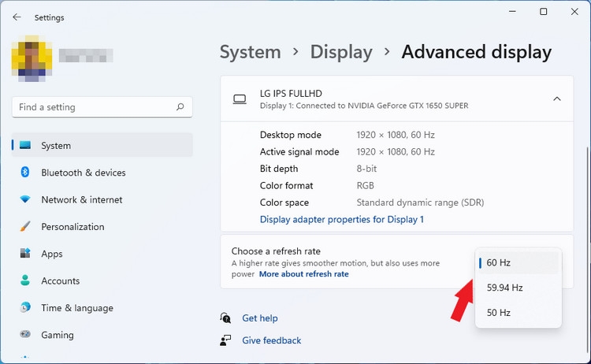This screenshot has width=591, height=364.
Task: Select 60 Hz refresh rate option
Action: coord(519,262)
